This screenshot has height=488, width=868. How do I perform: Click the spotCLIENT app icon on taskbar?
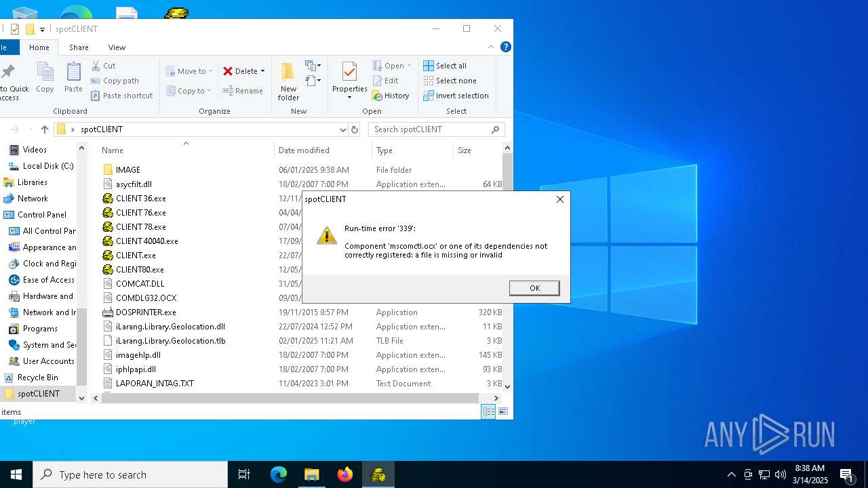(x=378, y=474)
